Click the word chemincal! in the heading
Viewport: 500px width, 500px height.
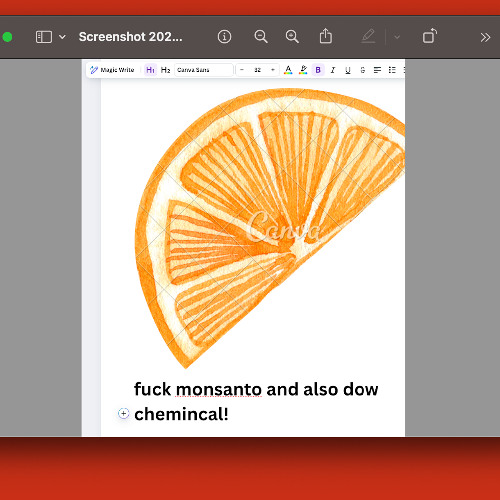[x=181, y=414]
